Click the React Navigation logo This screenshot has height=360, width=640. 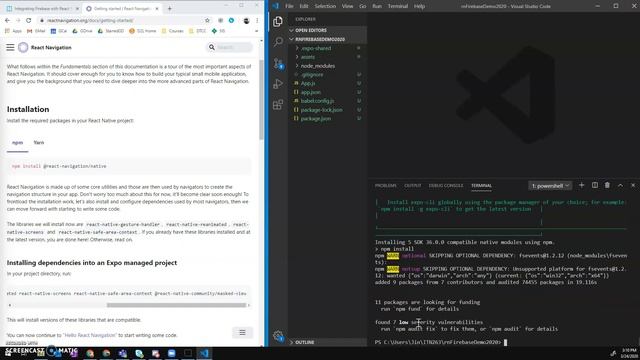coord(23,47)
